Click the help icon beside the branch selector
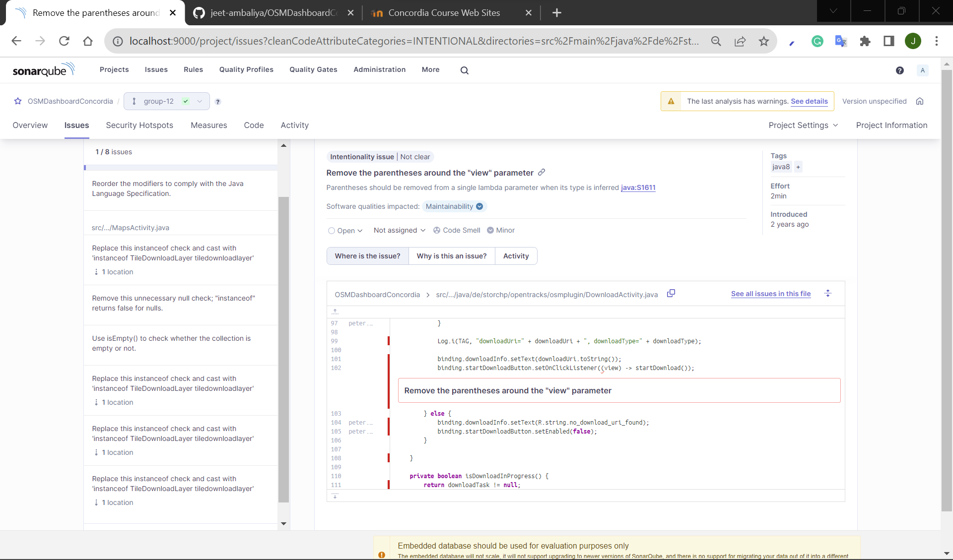This screenshot has height=560, width=953. coord(217,102)
